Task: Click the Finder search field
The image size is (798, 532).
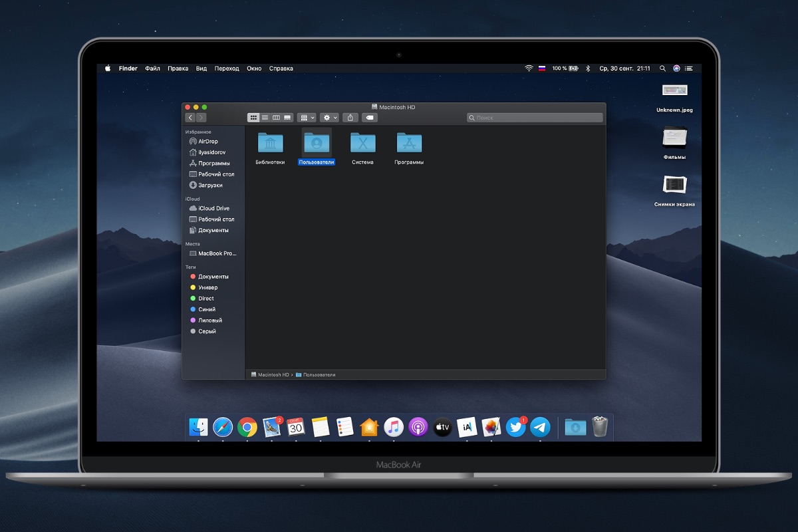Action: point(535,118)
